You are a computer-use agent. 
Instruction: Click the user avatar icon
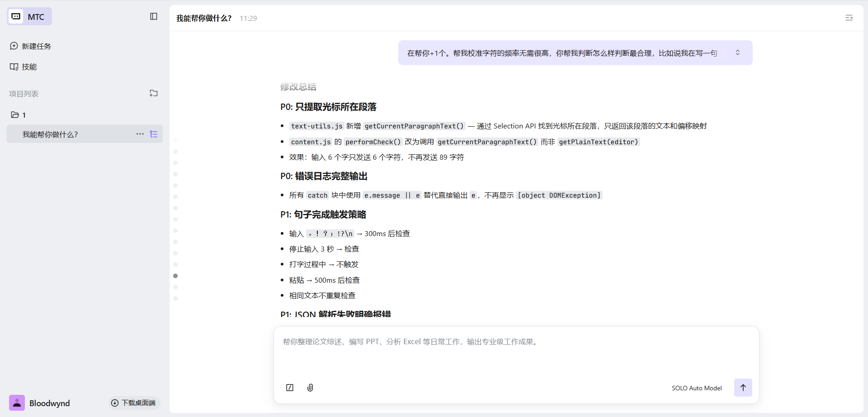[x=17, y=403]
